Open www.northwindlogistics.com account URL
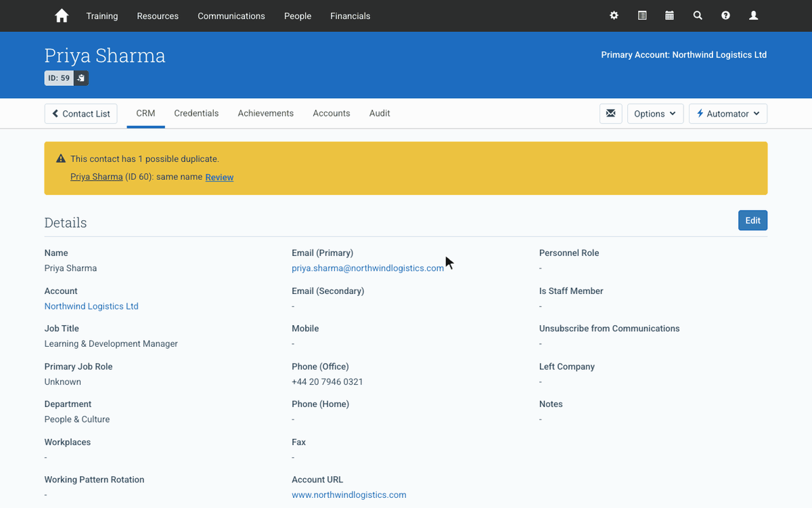812x508 pixels. [349, 495]
